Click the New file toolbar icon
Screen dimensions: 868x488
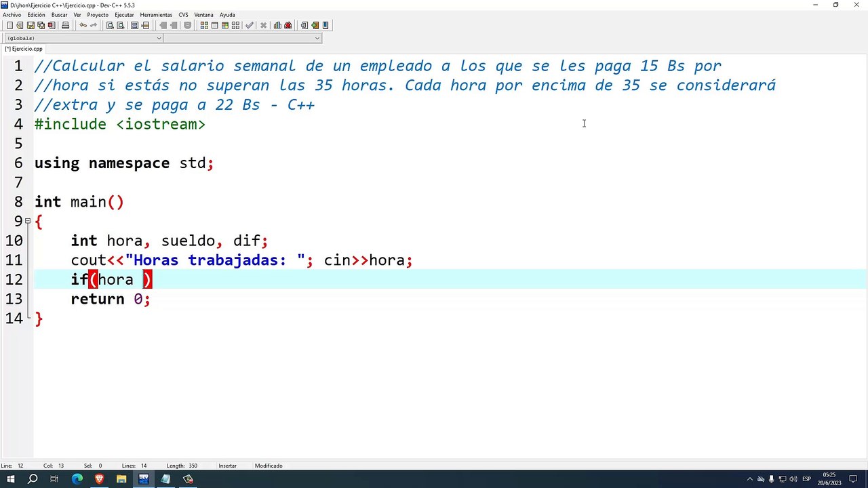[x=9, y=25]
